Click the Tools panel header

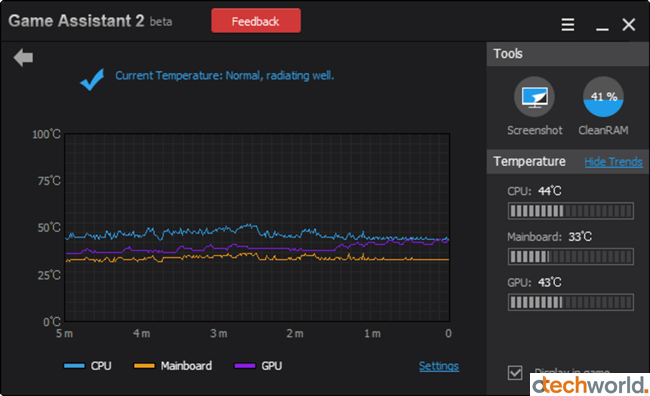click(x=568, y=54)
